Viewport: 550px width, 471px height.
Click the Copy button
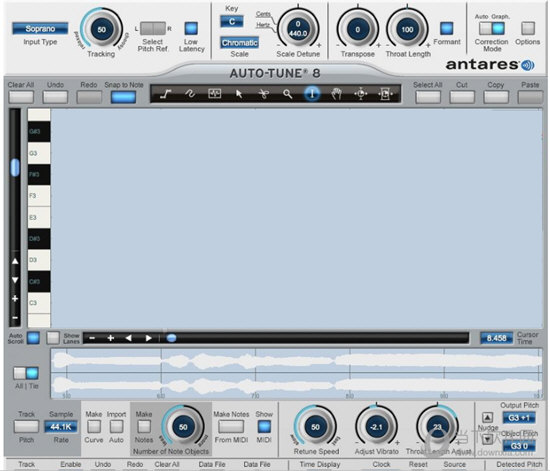click(x=496, y=97)
